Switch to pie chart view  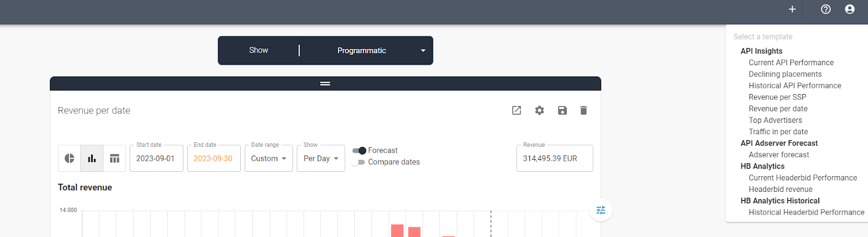[x=69, y=158]
